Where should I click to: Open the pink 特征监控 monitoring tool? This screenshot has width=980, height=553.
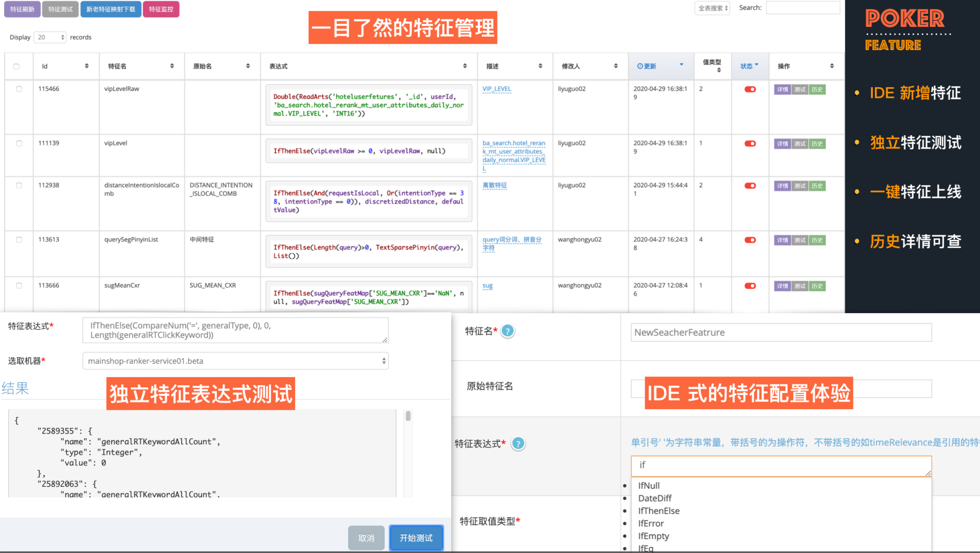coord(161,9)
